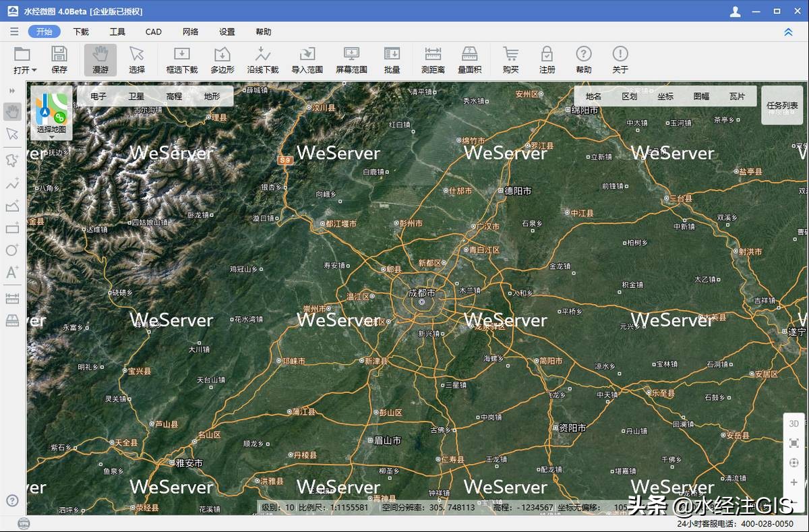
Task: Select the hand pan tool in left sidebar
Action: [12, 111]
